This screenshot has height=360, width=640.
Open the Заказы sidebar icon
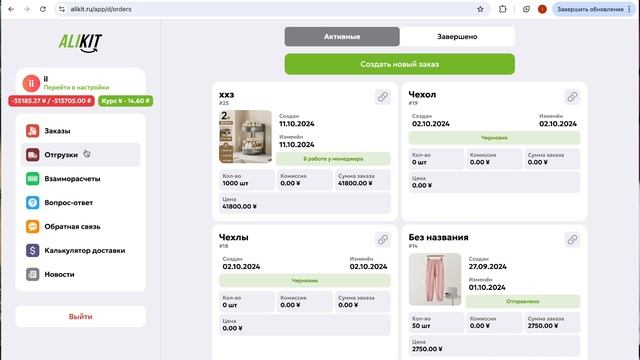tap(33, 131)
